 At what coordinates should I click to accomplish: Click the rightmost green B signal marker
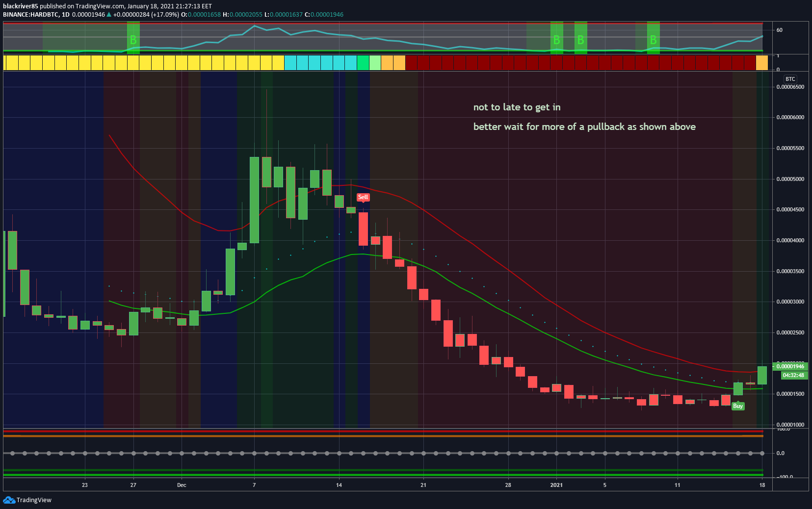(x=653, y=40)
